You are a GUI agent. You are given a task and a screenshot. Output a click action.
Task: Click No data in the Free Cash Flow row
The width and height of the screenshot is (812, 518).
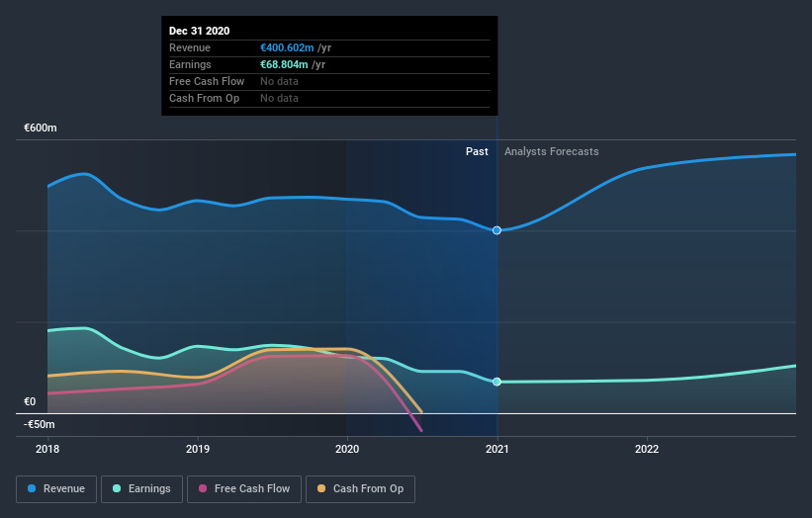click(279, 81)
